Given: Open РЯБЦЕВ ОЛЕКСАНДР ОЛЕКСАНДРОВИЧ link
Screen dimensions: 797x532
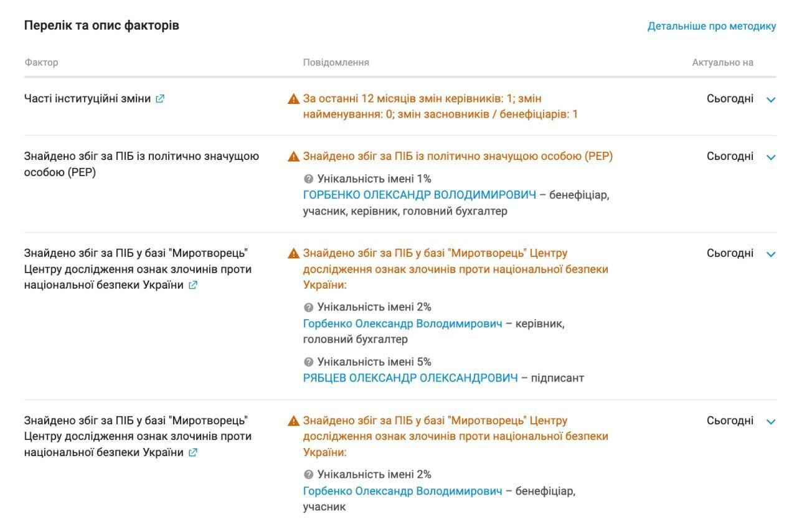Looking at the screenshot, I should point(410,378).
